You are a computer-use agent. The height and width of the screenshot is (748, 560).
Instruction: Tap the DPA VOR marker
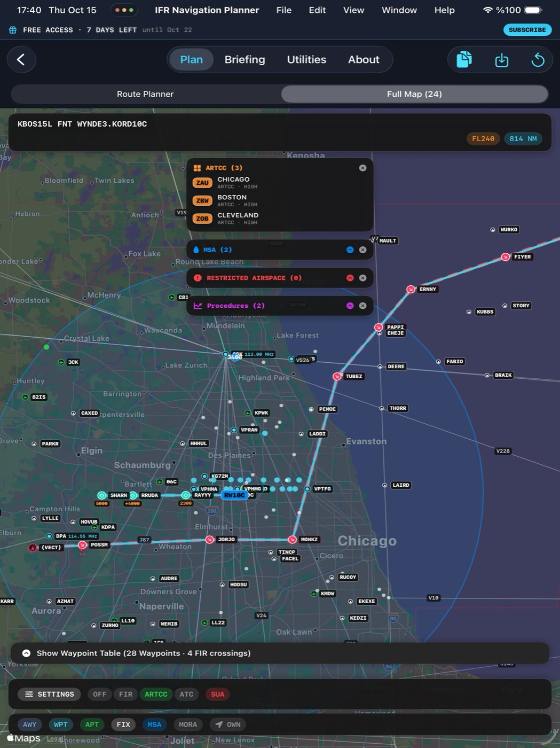(49, 536)
